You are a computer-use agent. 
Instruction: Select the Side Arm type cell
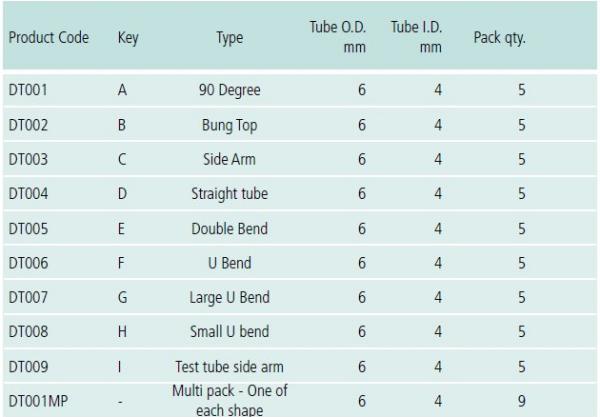click(230, 160)
